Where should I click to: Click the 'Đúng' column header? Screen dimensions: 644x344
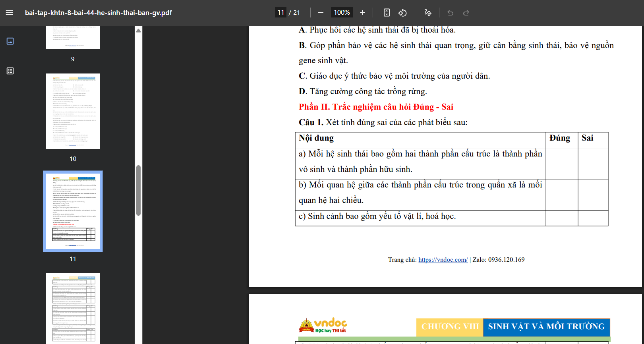560,138
